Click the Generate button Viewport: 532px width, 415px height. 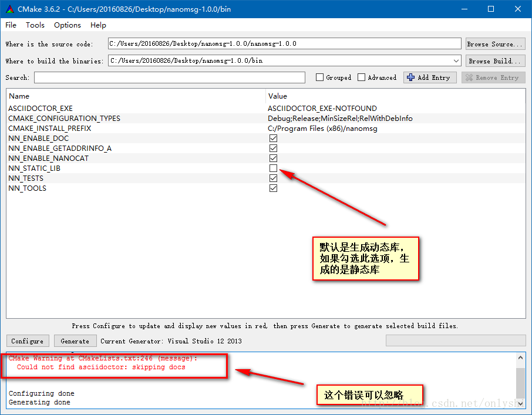tap(75, 341)
